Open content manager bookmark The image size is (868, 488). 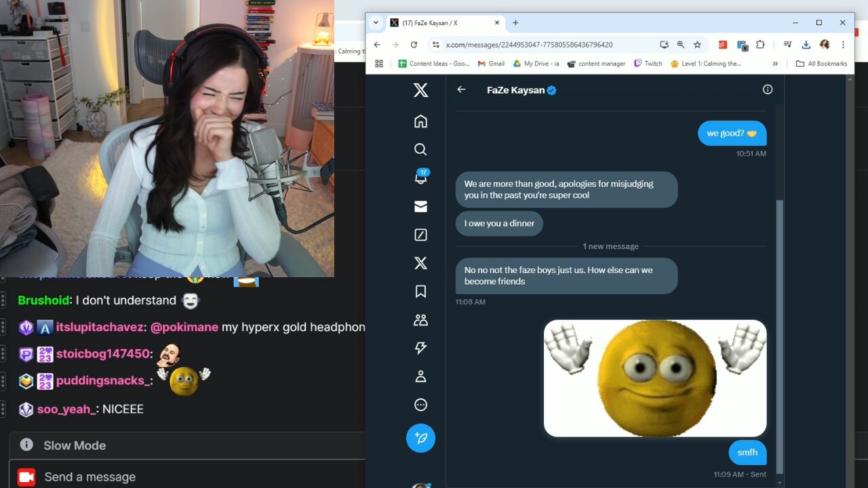(x=596, y=64)
